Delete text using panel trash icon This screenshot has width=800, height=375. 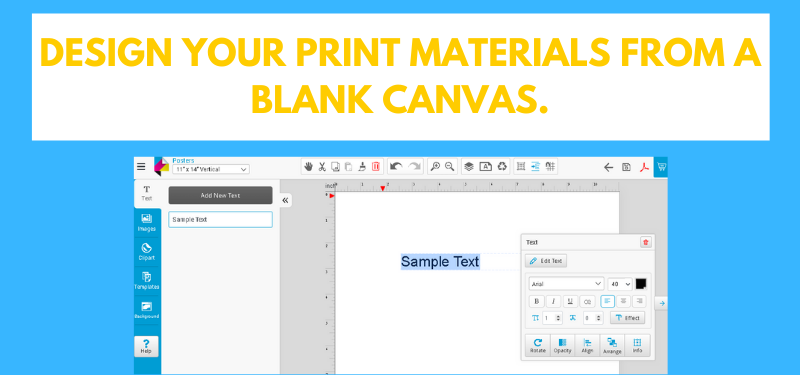646,242
